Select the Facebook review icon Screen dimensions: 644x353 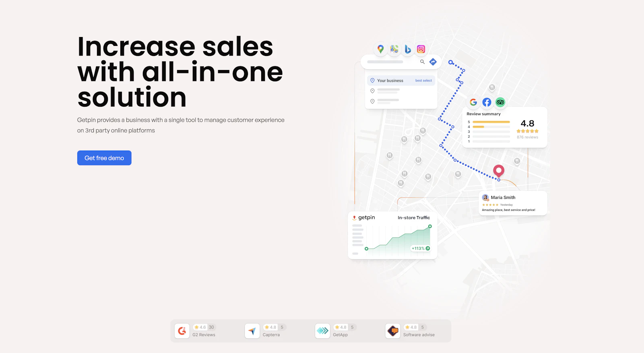[487, 102]
